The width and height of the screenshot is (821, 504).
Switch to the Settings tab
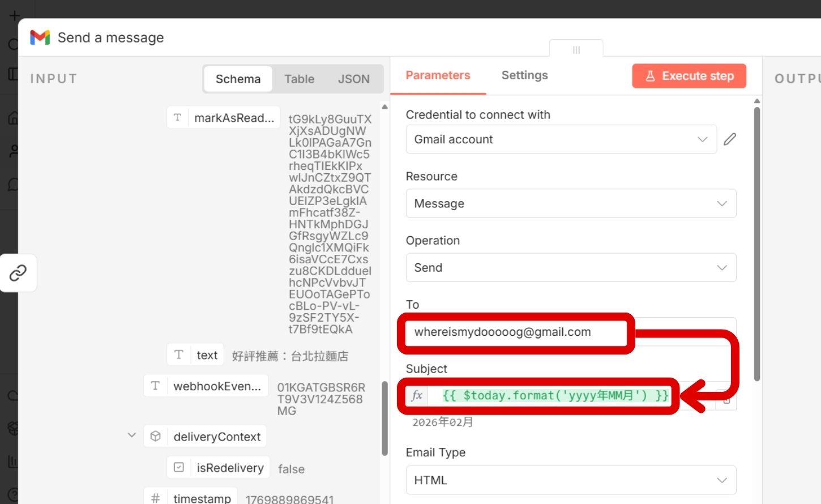(524, 75)
